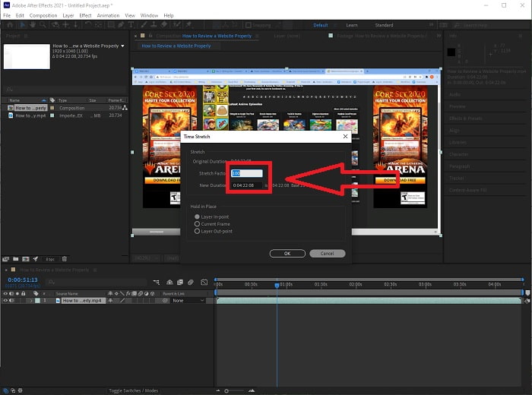Click OK in Time Stretch dialog
Screen dimensions: 532x395
(x=287, y=253)
